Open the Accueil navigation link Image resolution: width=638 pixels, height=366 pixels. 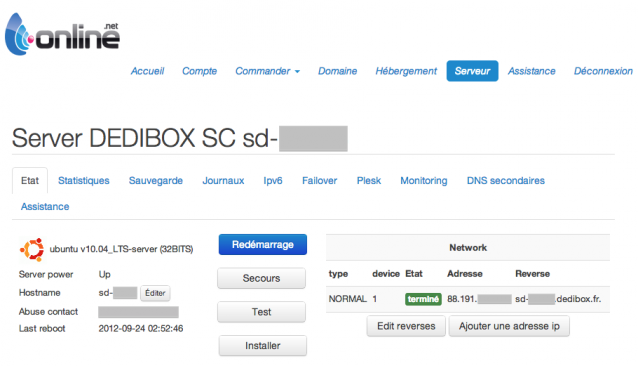click(x=147, y=71)
